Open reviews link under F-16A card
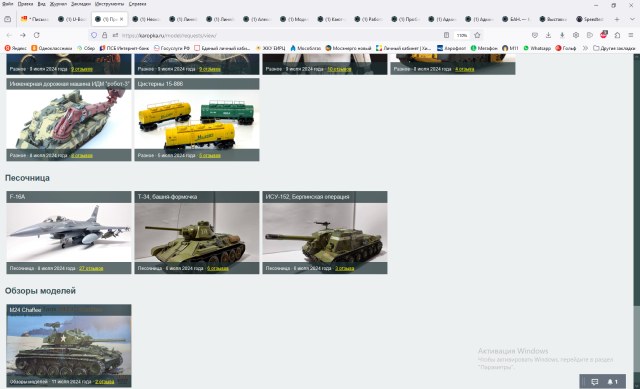This screenshot has width=640, height=389. (x=91, y=269)
